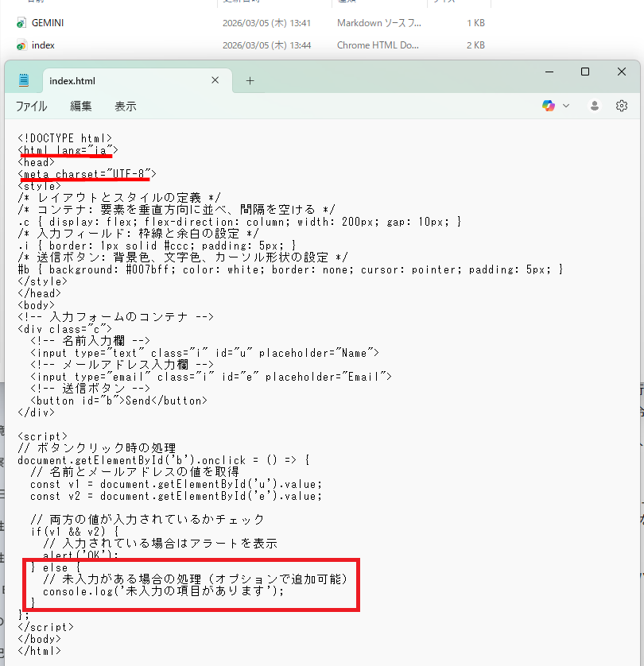Place cursor on meta charset line
644x666 pixels.
coord(87,174)
